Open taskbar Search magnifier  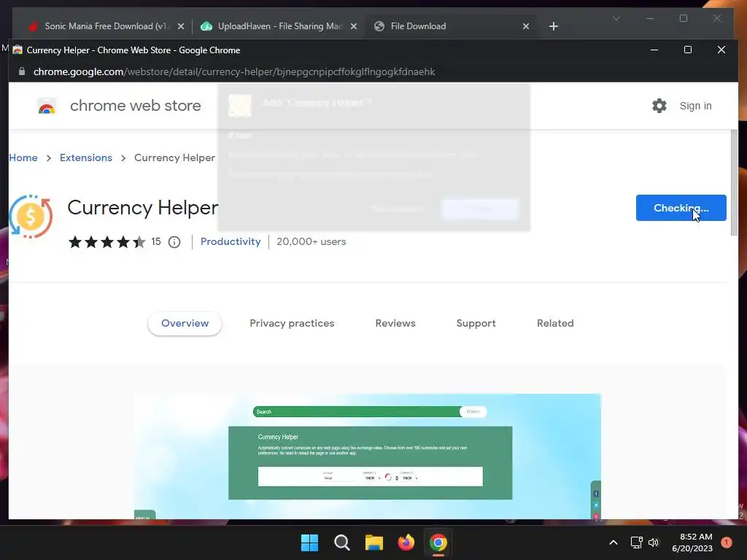(342, 542)
